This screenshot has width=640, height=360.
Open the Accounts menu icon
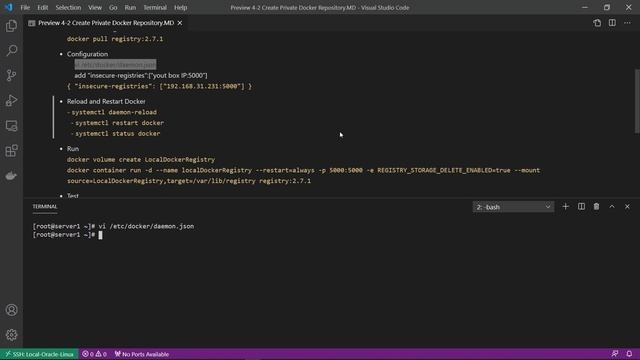(x=11, y=310)
